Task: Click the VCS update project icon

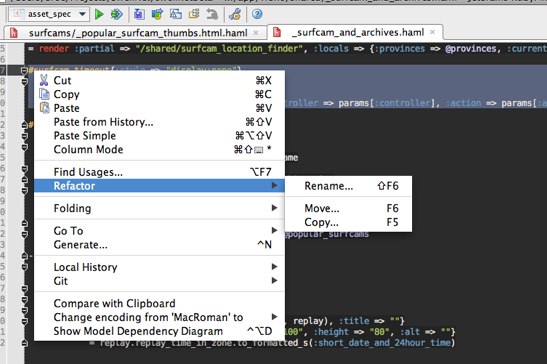Action: 139,14
